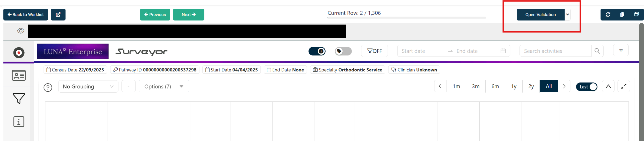Click the Search activities input field
This screenshot has height=141, width=644.
[555, 51]
